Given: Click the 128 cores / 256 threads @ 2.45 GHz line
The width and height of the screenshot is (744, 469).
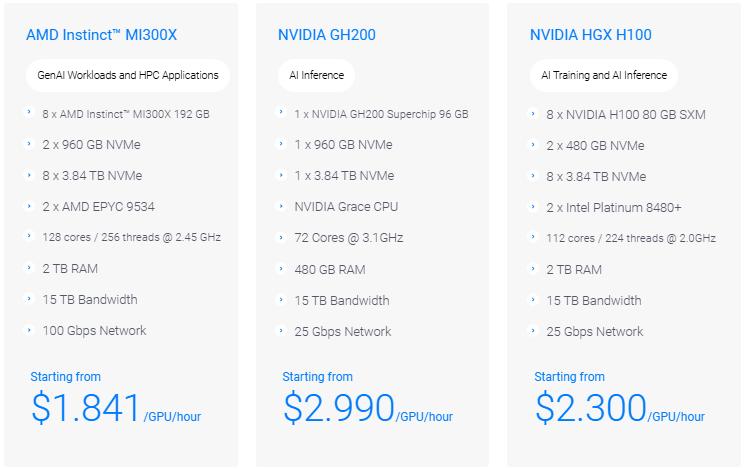Looking at the screenshot, I should [x=132, y=238].
